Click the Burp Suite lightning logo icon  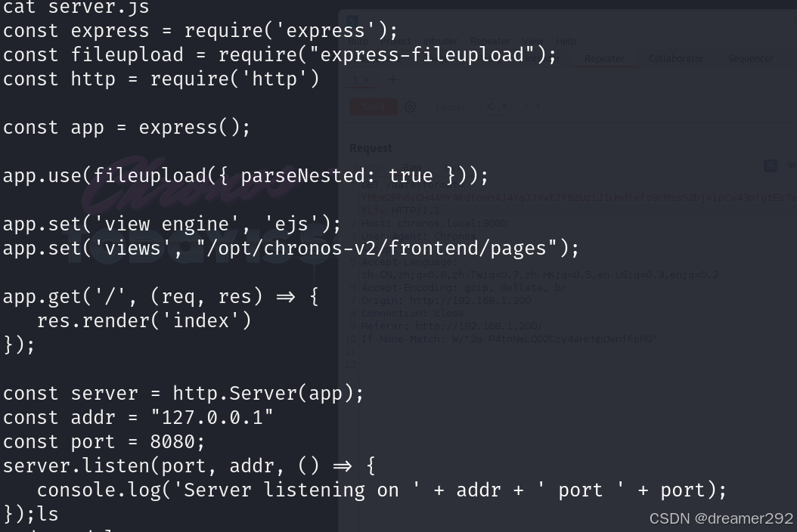(x=352, y=20)
